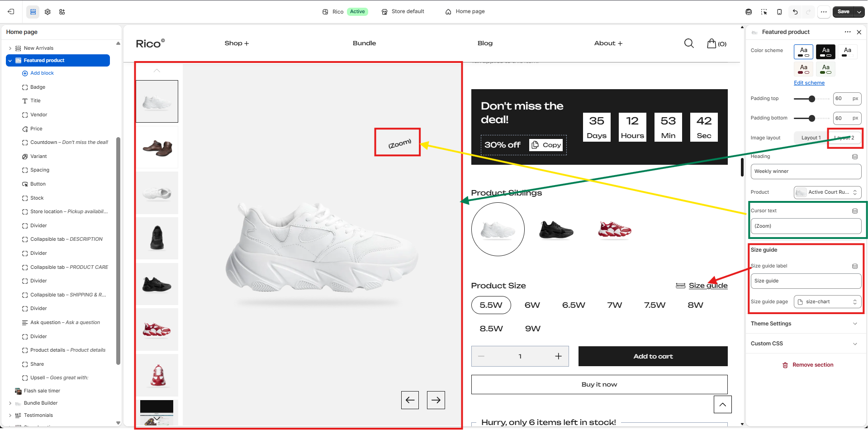Click dynamic source icon beside Heading
This screenshot has width=868, height=430.
[x=855, y=157]
